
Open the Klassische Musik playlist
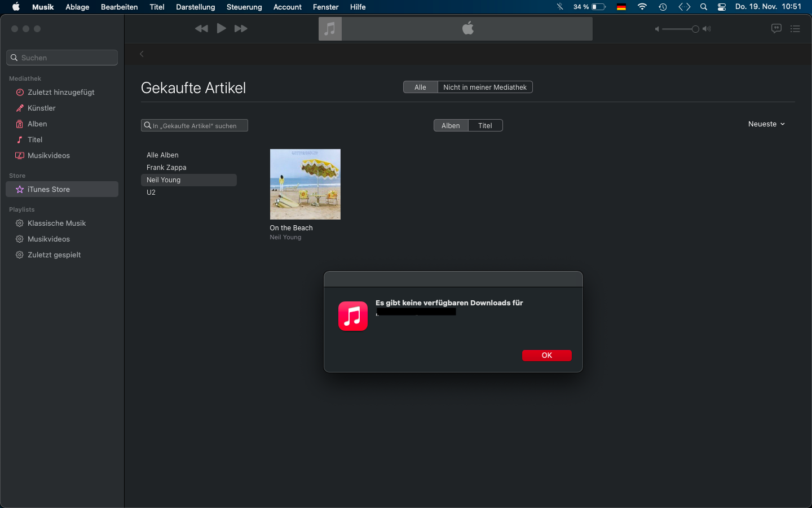tap(56, 223)
